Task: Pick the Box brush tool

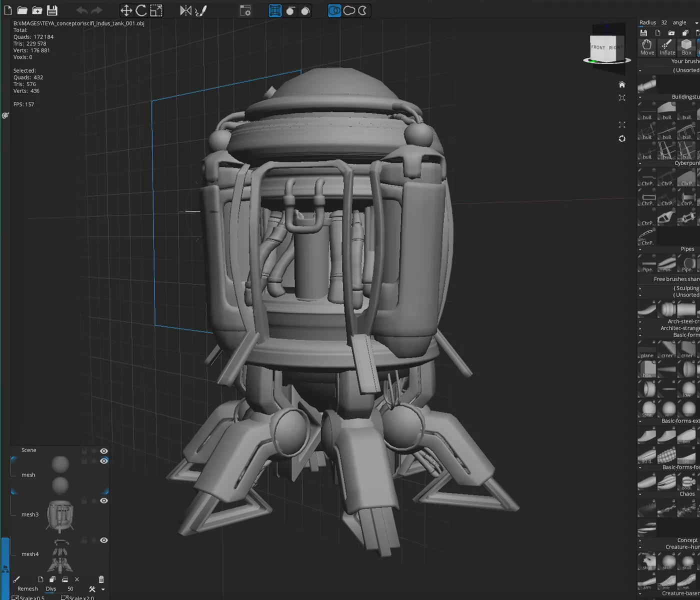Action: (686, 47)
